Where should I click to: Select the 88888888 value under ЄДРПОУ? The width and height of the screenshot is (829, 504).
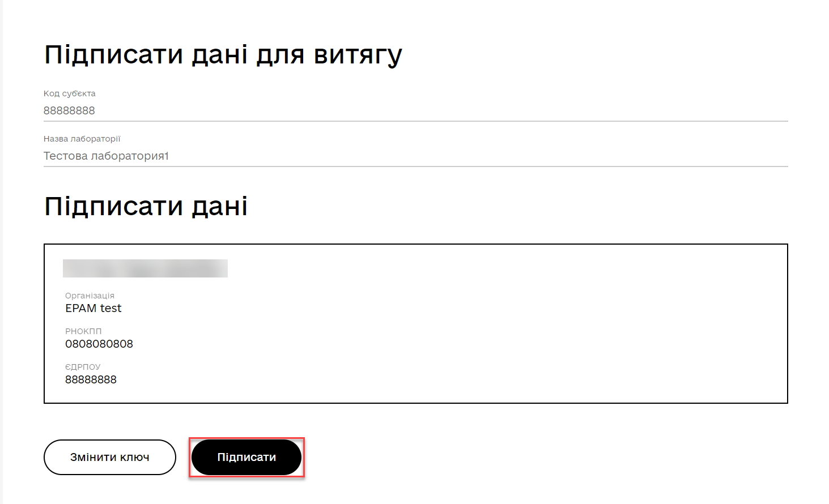[91, 379]
